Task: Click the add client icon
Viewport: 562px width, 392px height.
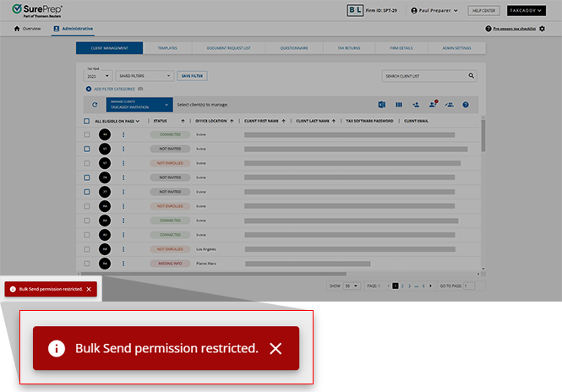Action: pyautogui.click(x=416, y=105)
